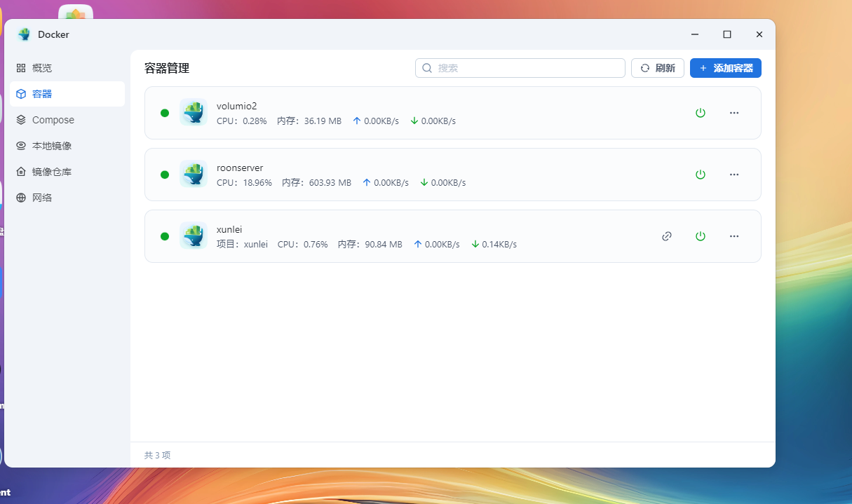
Task: Focus the 搜索 search field
Action: click(x=520, y=68)
